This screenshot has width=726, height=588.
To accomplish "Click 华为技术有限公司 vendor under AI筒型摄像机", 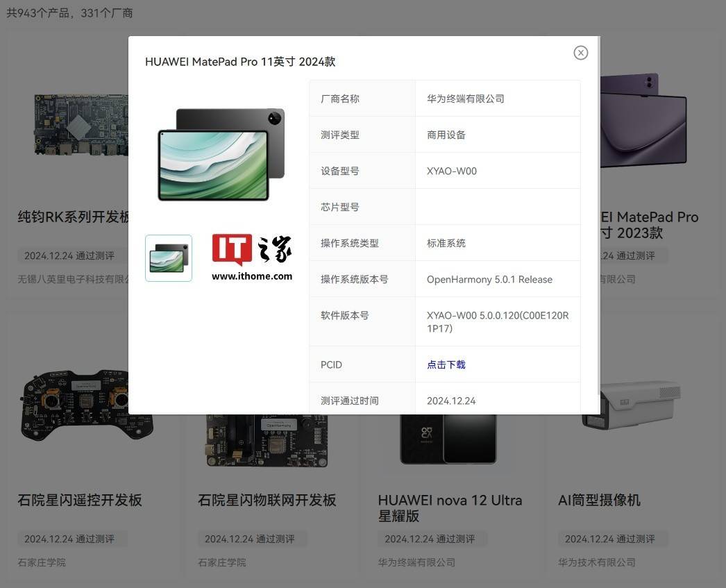I will (597, 562).
